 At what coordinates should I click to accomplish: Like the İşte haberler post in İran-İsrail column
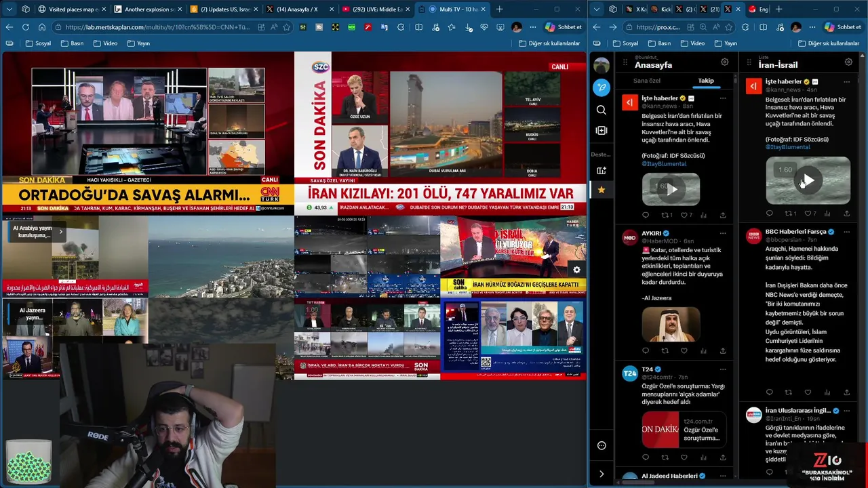pos(808,213)
